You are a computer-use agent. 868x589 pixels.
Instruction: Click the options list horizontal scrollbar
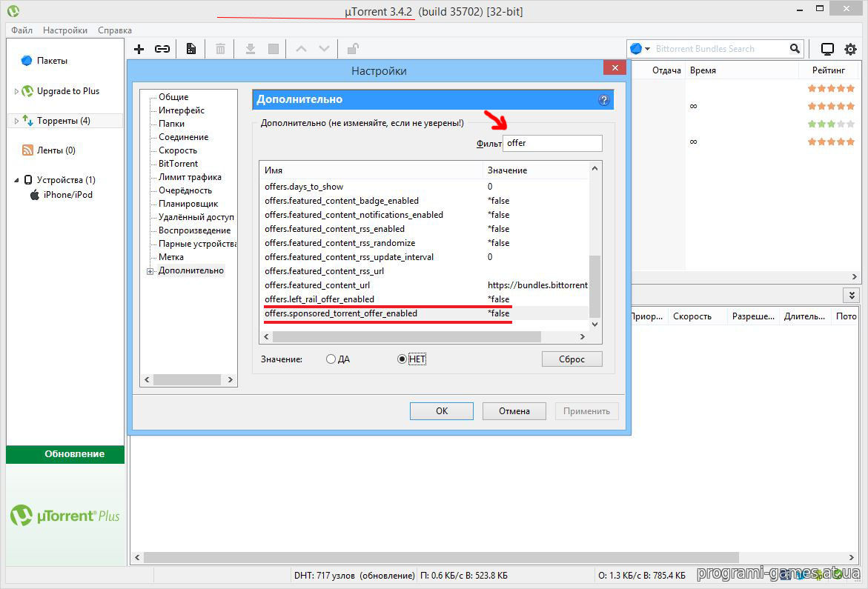406,336
